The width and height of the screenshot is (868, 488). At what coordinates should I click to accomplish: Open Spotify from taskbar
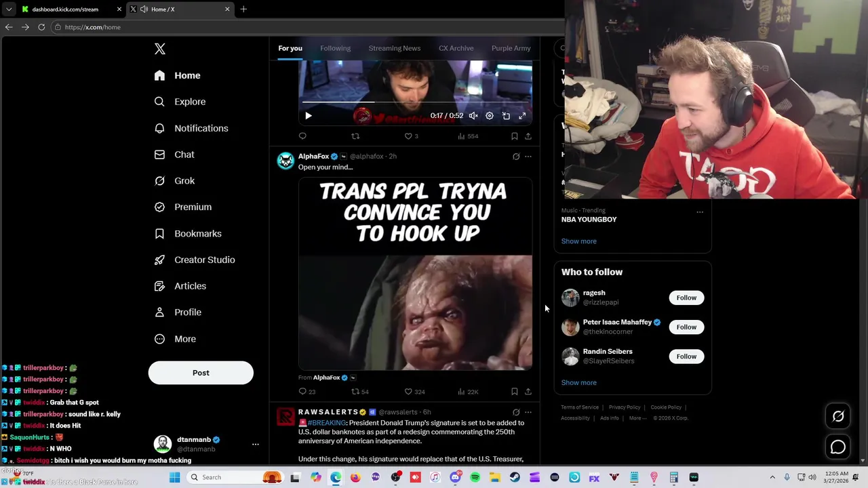(x=475, y=477)
